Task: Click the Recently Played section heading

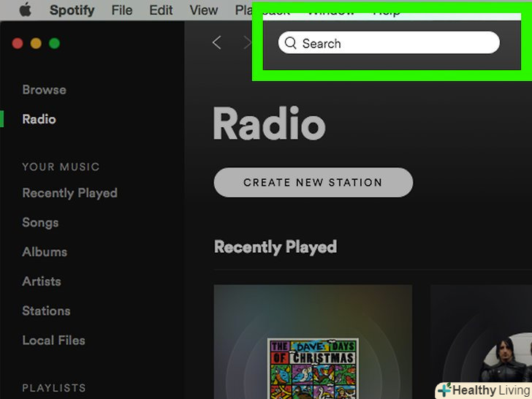Action: [x=275, y=247]
